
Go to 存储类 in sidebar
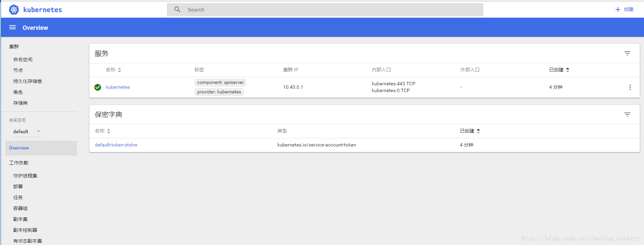[20, 103]
